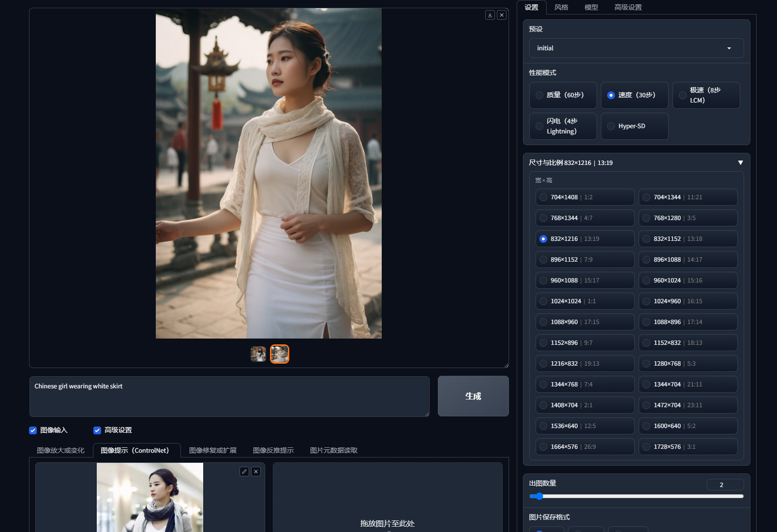Choose 896×1088 aspect ratio

click(688, 260)
